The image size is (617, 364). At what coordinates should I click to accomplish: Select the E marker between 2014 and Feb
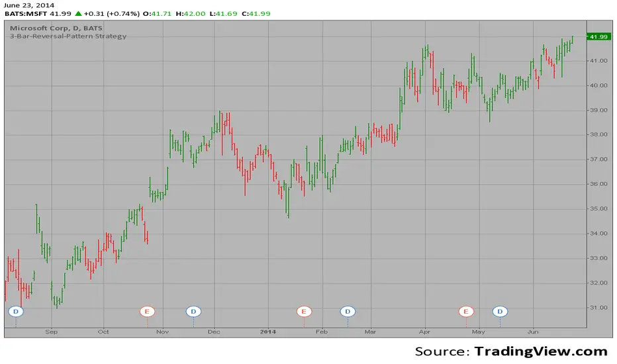pyautogui.click(x=304, y=312)
